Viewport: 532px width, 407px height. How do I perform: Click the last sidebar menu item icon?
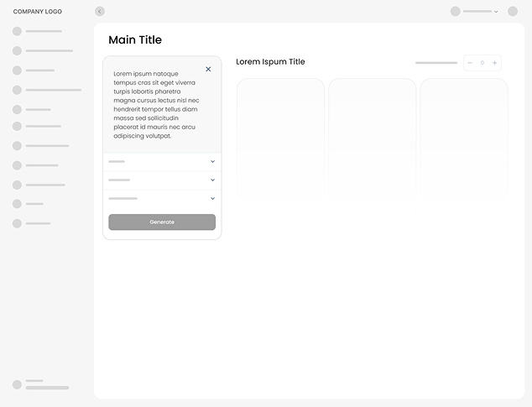click(17, 223)
